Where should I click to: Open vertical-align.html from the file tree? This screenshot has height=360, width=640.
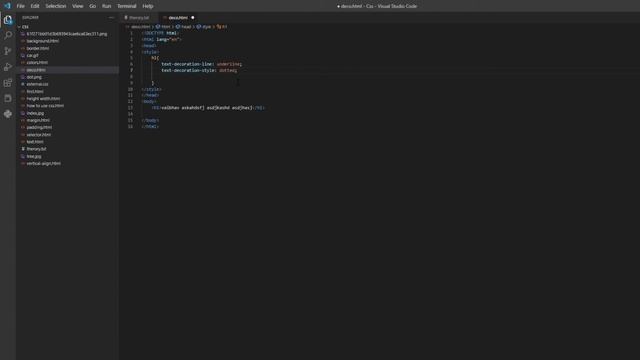43,163
